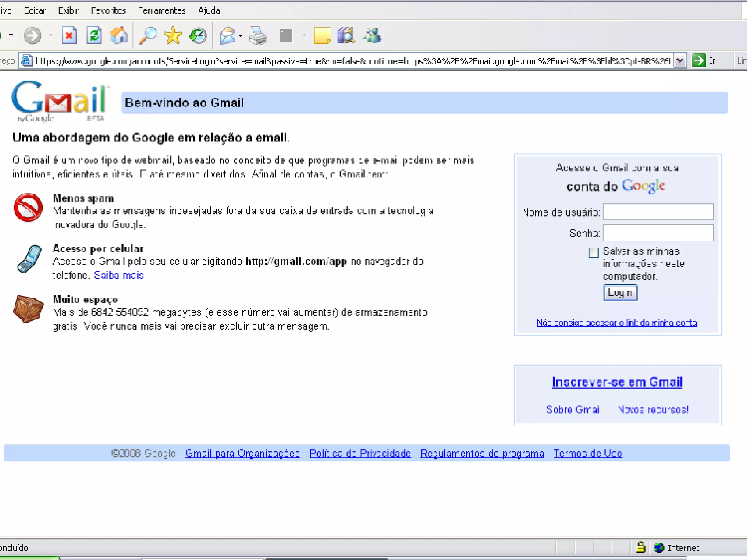Image resolution: width=747 pixels, height=560 pixels.
Task: Click the Research books icon
Action: coord(346,36)
